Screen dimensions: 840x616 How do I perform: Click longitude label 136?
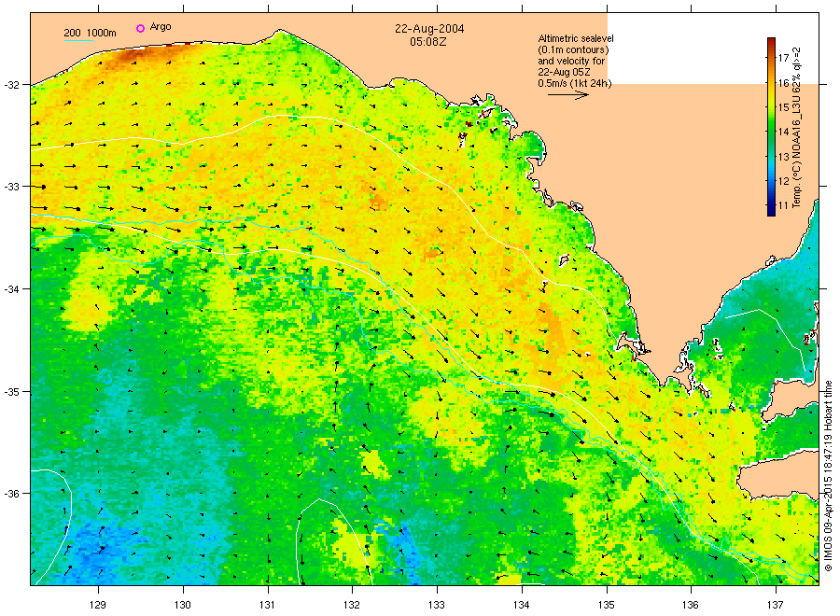(x=691, y=605)
